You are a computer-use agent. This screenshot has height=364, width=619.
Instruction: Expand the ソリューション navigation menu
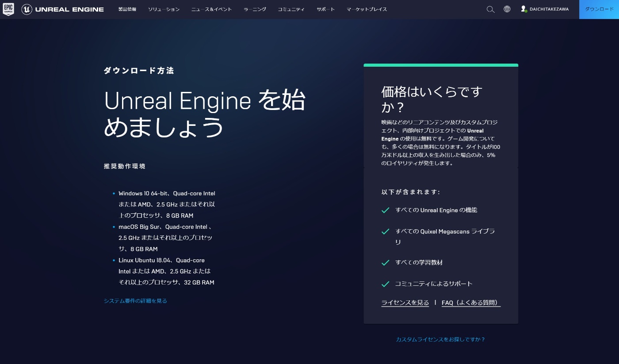coord(164,9)
